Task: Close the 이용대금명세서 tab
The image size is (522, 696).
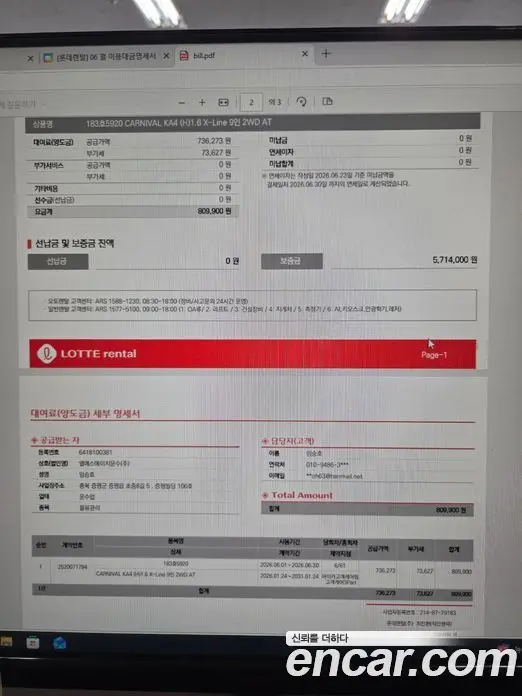Action: coord(166,55)
